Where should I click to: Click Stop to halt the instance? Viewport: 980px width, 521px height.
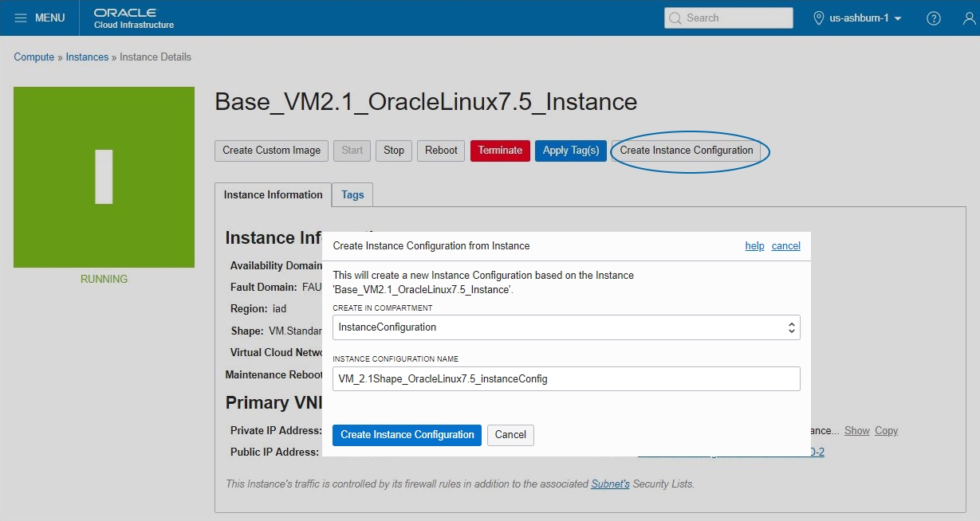393,151
